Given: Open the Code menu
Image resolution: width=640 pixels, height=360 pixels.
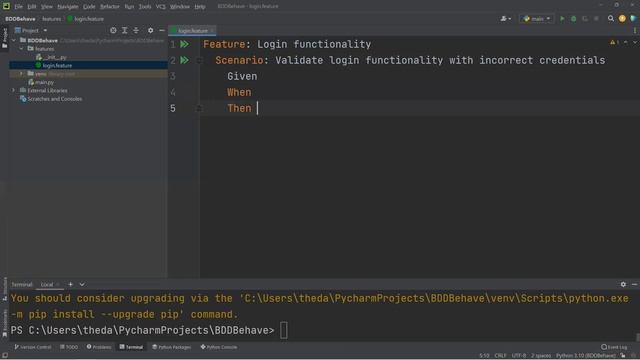Looking at the screenshot, I should (89, 7).
